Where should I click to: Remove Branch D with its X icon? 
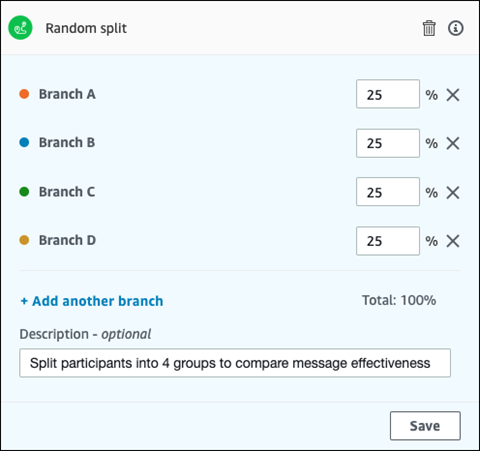tap(453, 241)
